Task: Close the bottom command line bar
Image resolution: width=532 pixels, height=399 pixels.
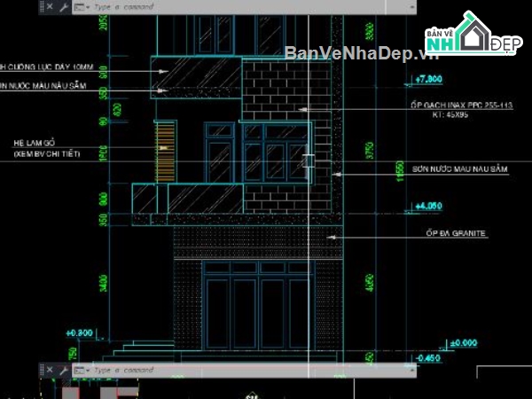Action: pyautogui.click(x=50, y=370)
